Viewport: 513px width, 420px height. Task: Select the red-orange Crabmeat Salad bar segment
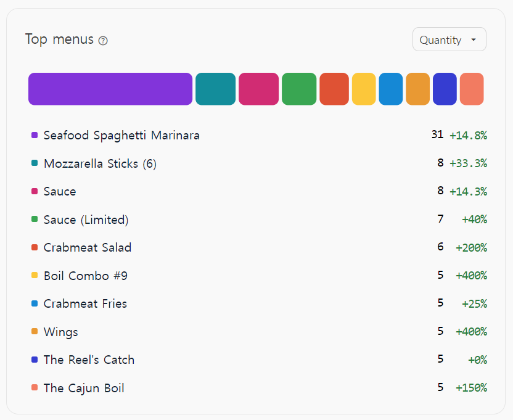tap(334, 89)
